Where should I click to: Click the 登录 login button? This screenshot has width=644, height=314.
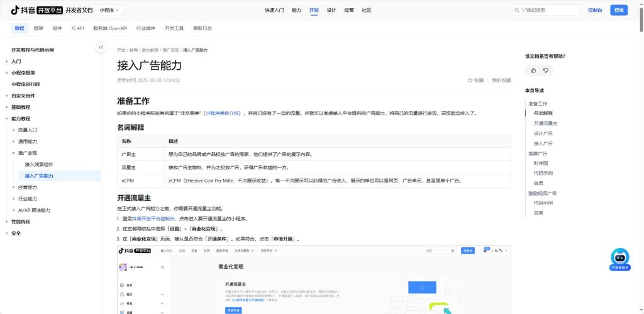(619, 10)
